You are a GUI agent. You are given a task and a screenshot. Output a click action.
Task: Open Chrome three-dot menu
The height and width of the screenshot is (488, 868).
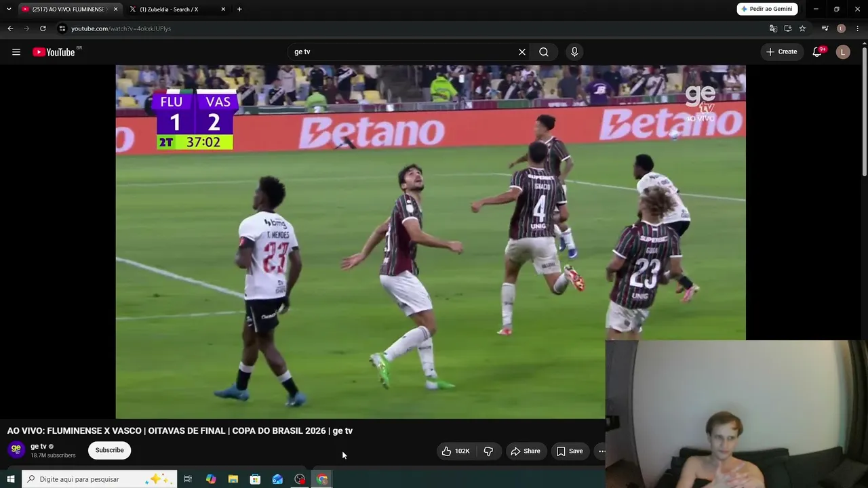857,28
